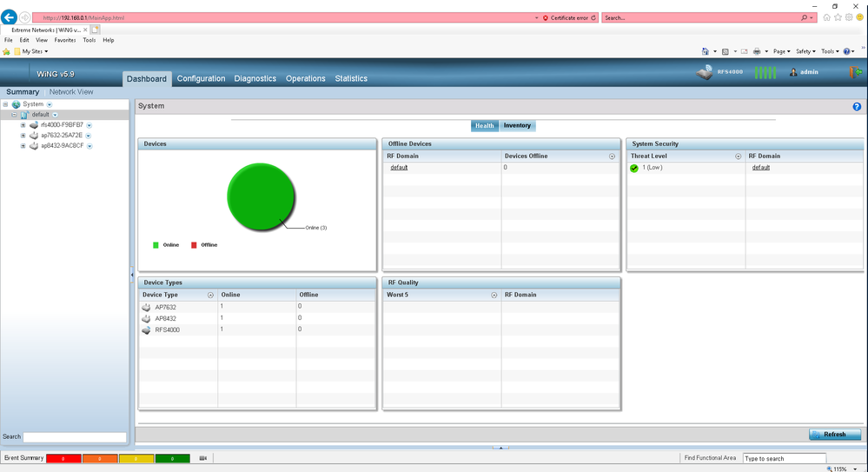Screen dimensions: 868x472
Task: Open the Page command bar dropdown
Action: (782, 51)
